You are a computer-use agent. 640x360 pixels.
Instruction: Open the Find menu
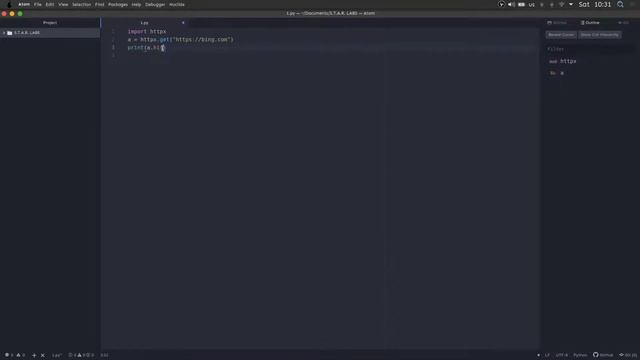tap(100, 4)
